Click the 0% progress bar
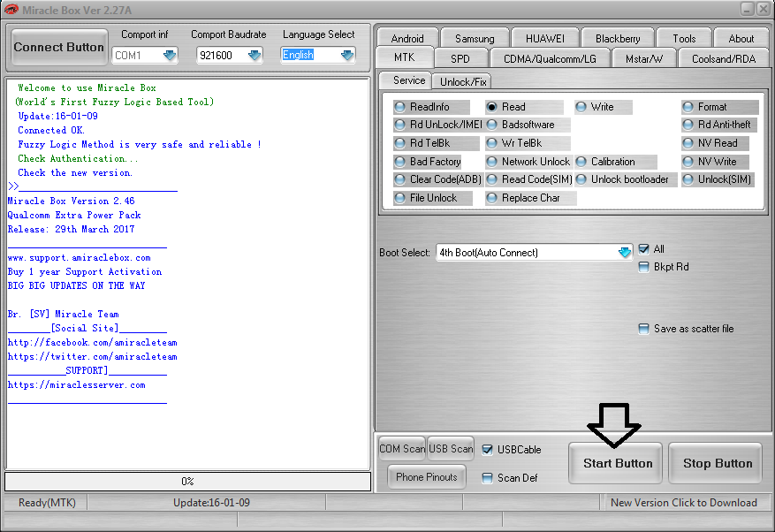This screenshot has width=775, height=532. point(188,482)
